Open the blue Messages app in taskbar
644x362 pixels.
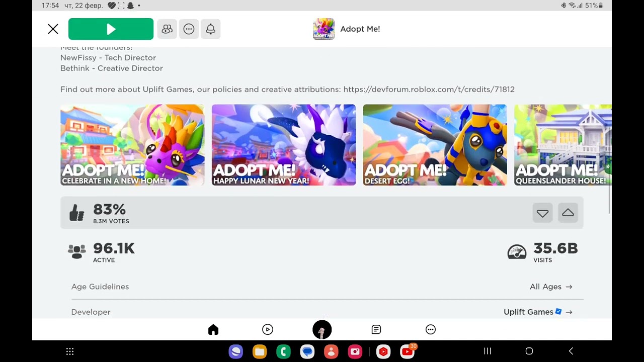click(307, 351)
